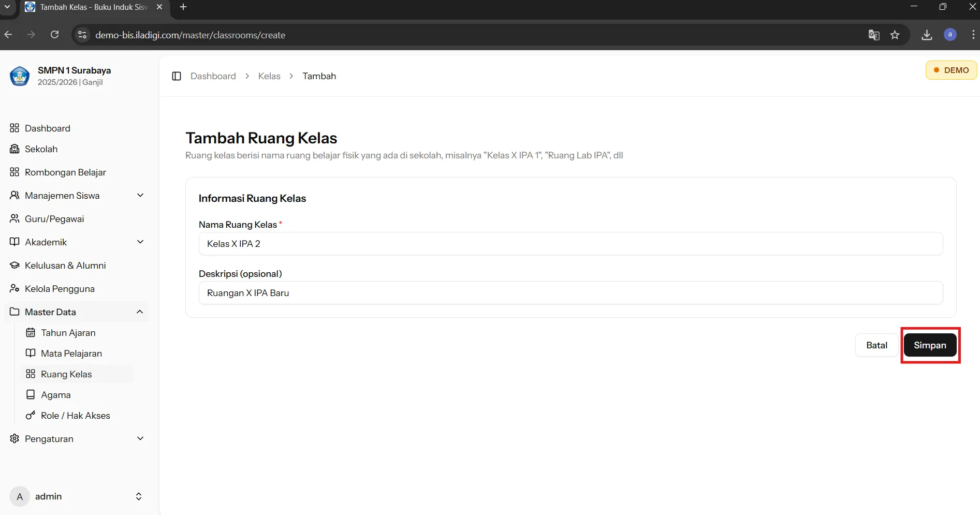Click the Akademik book icon
Screen dimensions: 980x515
[14, 242]
